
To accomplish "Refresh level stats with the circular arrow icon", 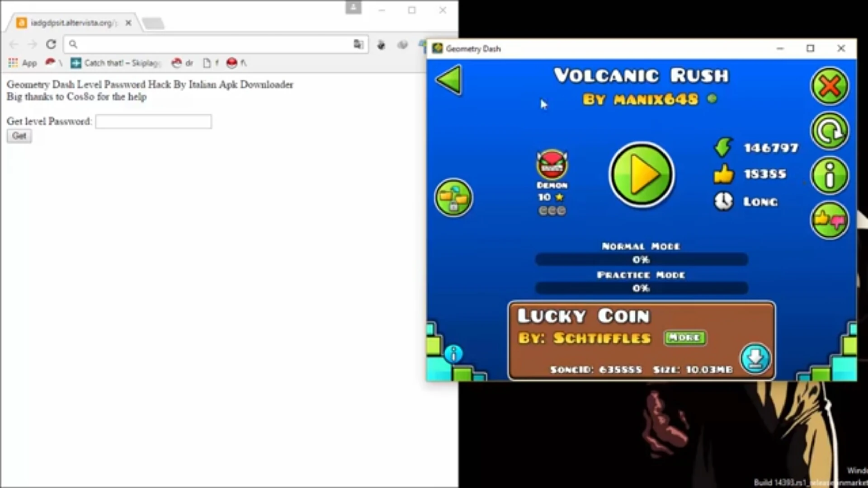I will [x=830, y=131].
